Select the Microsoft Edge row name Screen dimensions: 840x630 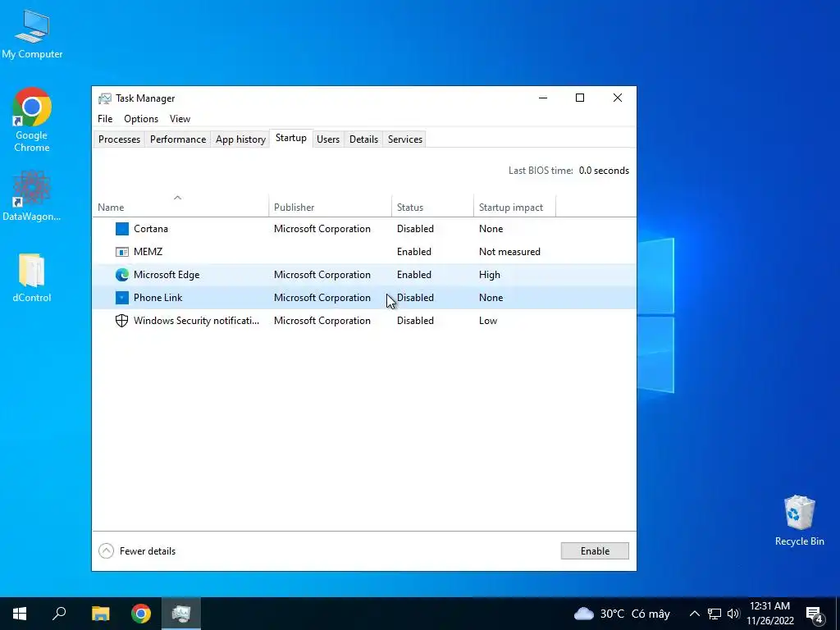click(x=167, y=275)
